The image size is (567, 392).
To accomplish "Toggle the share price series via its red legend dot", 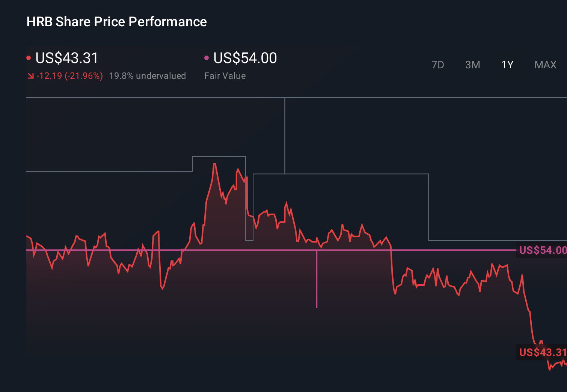I will click(x=29, y=57).
